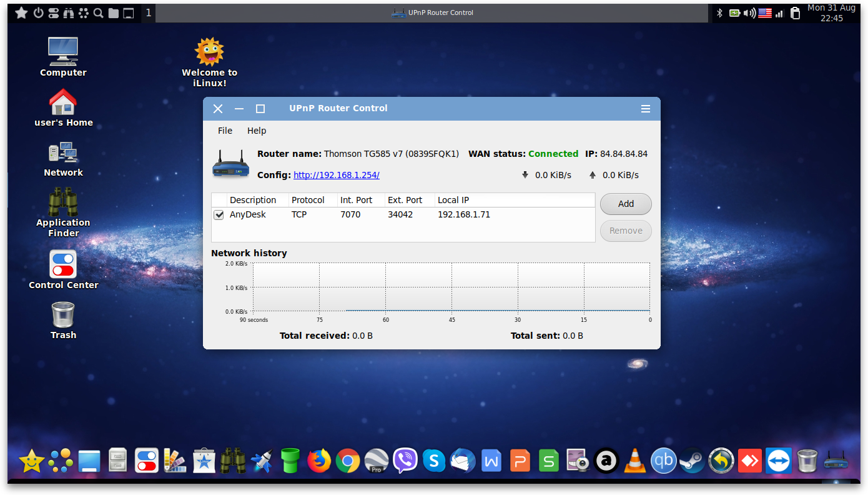Launch the rocket icon in the dock
868x495 pixels.
(x=262, y=461)
